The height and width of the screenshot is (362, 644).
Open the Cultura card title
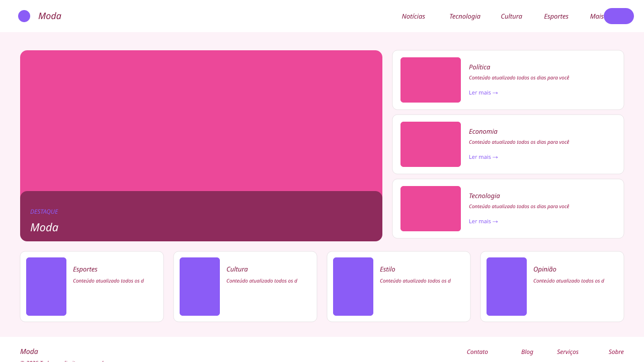coord(237,269)
